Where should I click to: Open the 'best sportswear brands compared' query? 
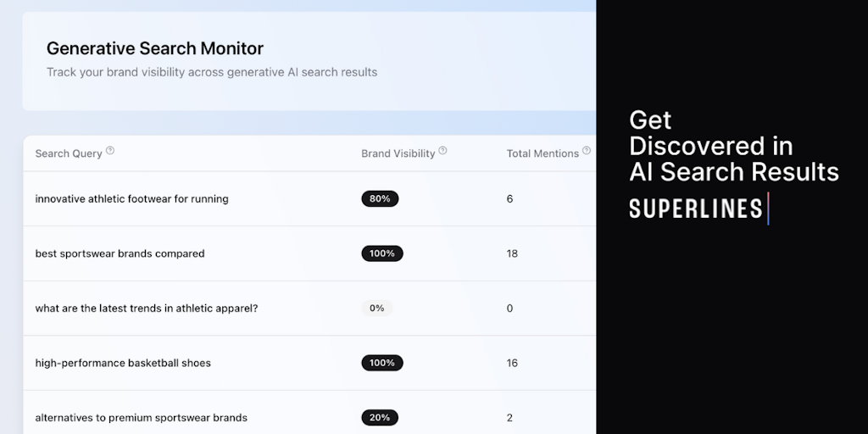point(120,253)
